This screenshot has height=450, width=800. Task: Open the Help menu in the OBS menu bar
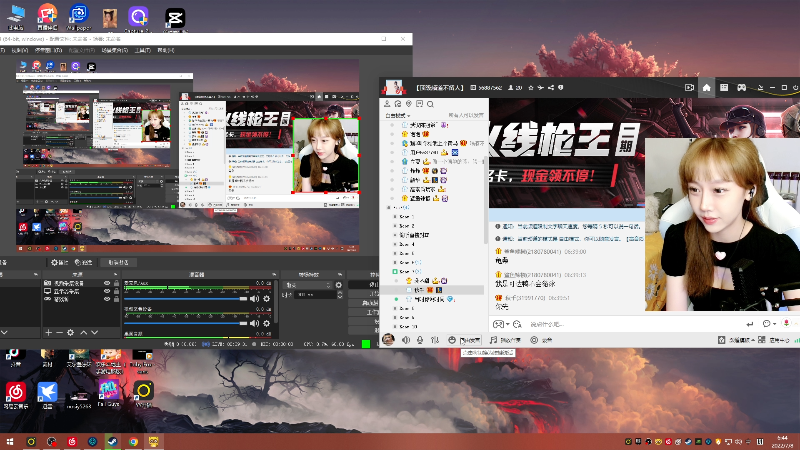tap(166, 51)
